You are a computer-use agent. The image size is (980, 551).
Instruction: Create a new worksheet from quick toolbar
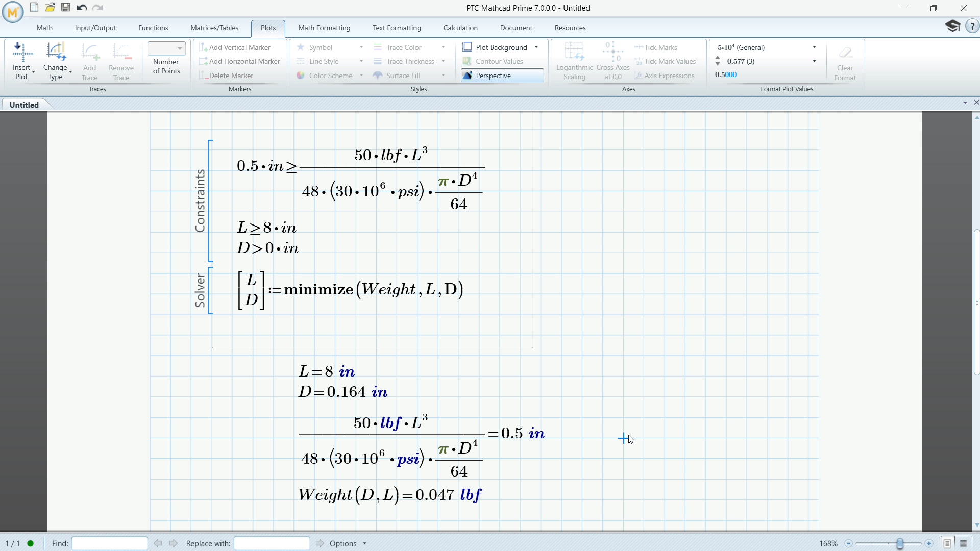34,8
